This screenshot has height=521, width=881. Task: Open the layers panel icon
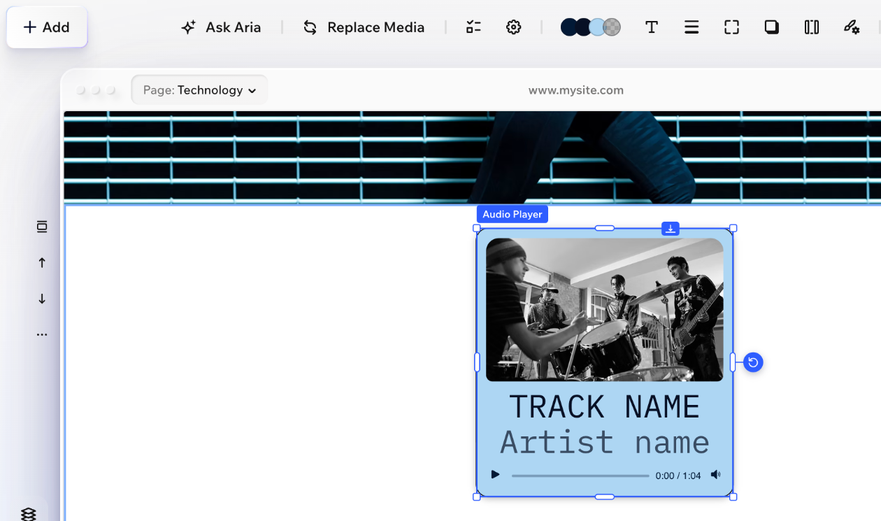[28, 514]
